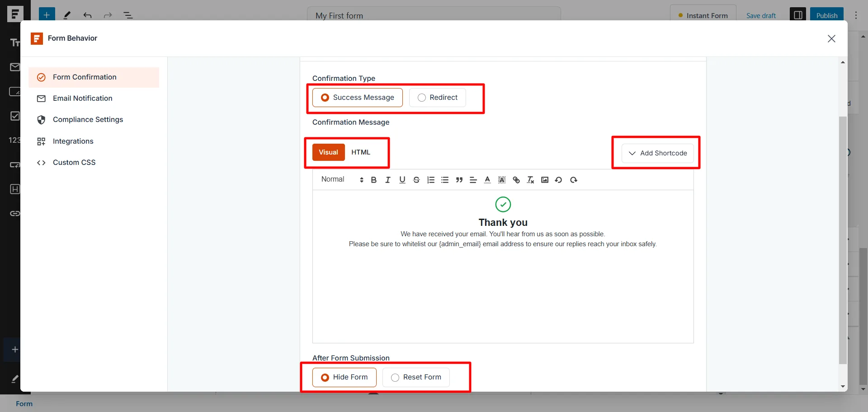This screenshot has height=412, width=868.
Task: Select the Success Message option
Action: [357, 97]
